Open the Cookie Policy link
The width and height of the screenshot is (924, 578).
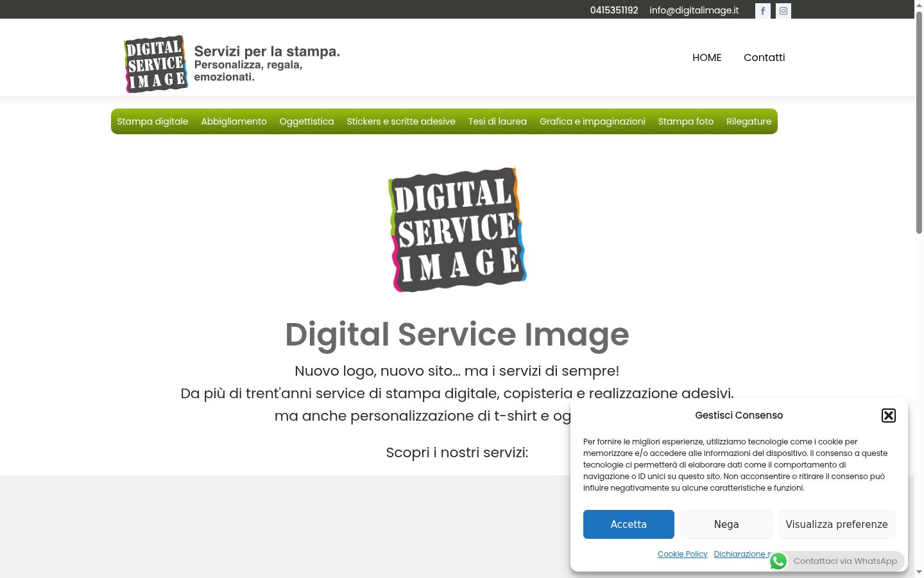click(682, 554)
